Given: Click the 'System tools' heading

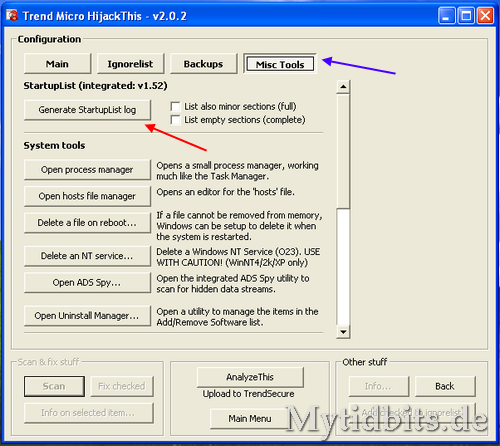Looking at the screenshot, I should tap(54, 146).
